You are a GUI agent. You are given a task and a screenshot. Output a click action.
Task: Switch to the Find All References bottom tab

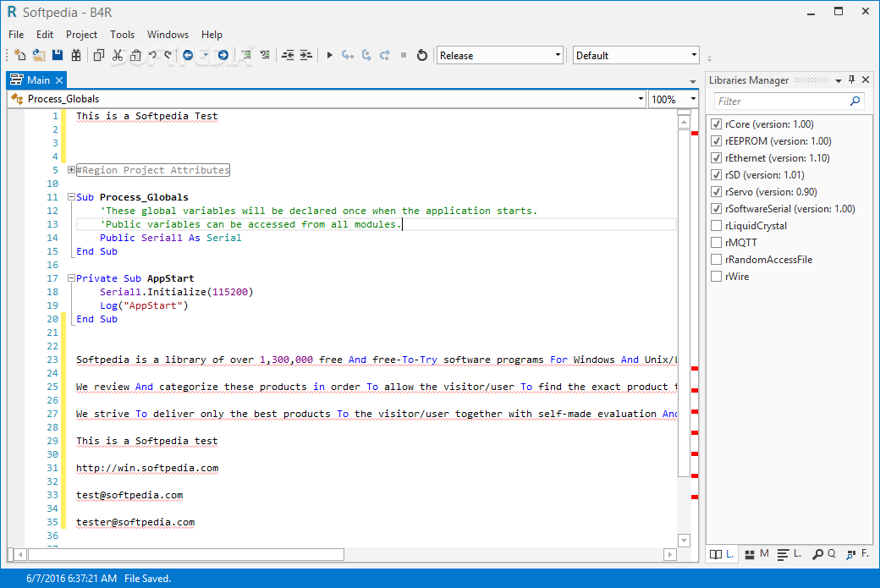(857, 554)
